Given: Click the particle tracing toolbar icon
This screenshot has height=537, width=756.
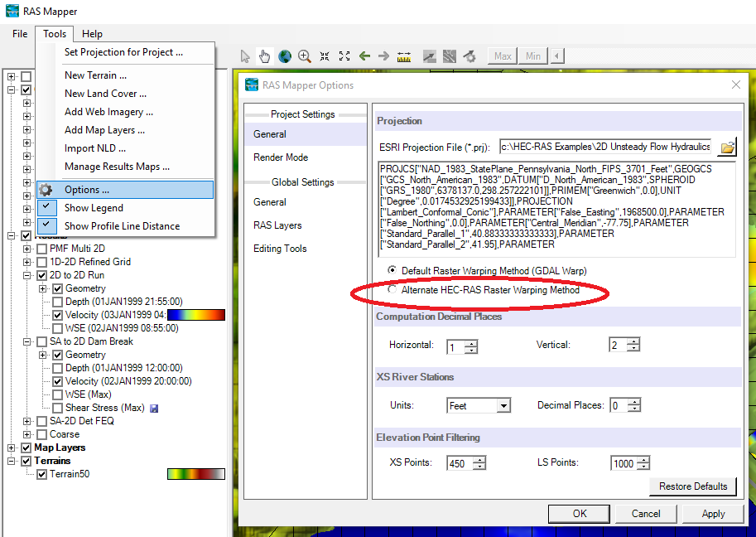Looking at the screenshot, I should pyautogui.click(x=450, y=56).
